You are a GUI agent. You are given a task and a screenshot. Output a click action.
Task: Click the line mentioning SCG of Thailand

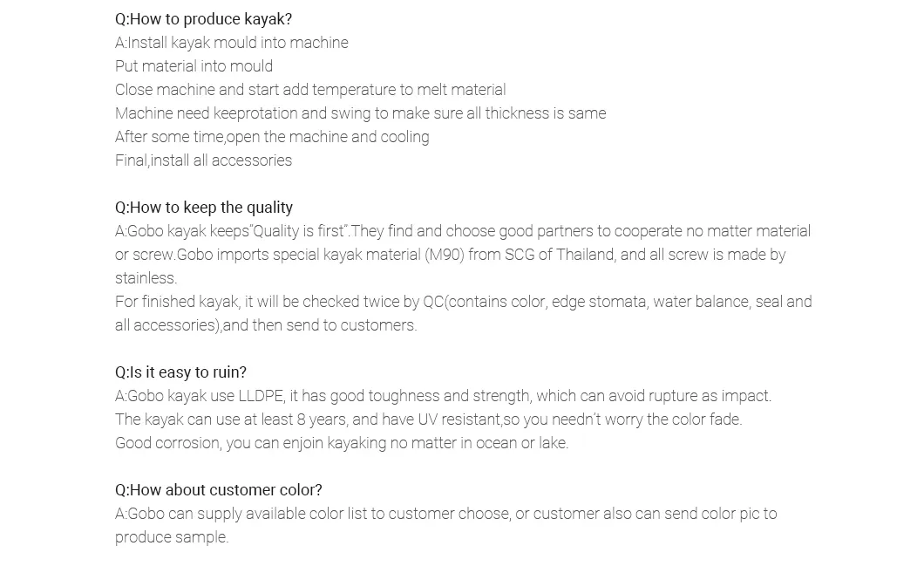[451, 255]
